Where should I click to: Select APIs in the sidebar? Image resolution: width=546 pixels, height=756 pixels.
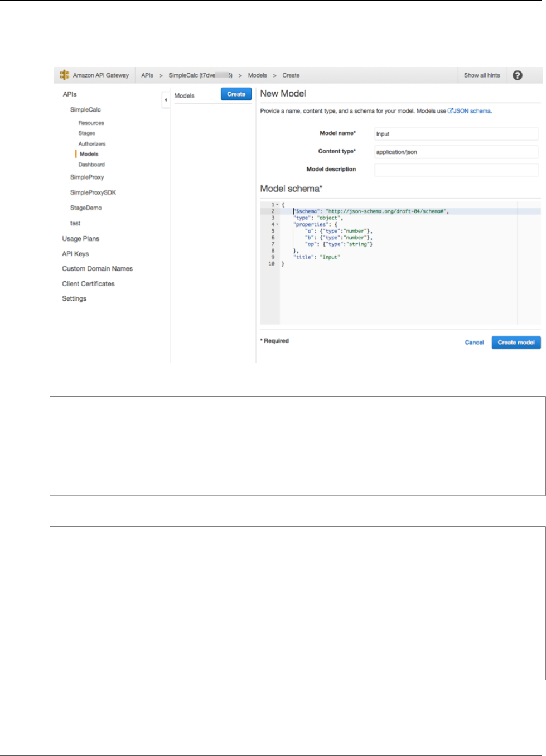pyautogui.click(x=70, y=94)
